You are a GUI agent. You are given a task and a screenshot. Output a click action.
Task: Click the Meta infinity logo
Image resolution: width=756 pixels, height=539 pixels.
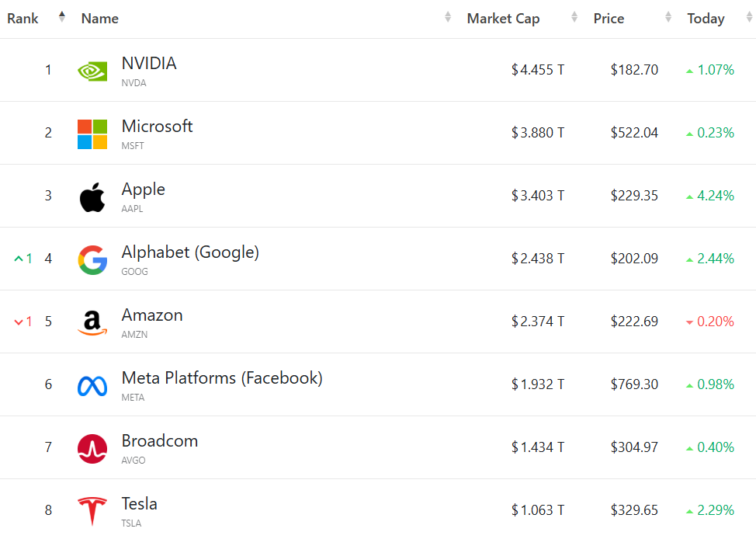point(92,386)
